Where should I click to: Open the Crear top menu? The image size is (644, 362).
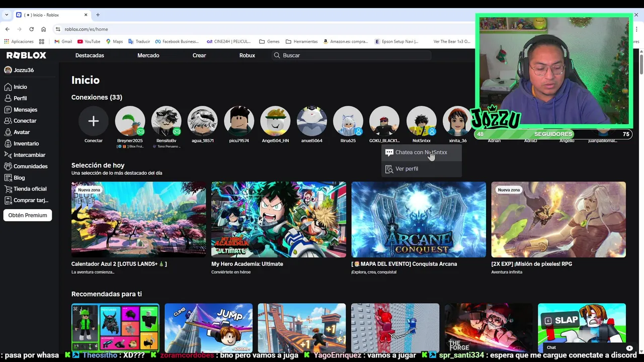(199, 55)
